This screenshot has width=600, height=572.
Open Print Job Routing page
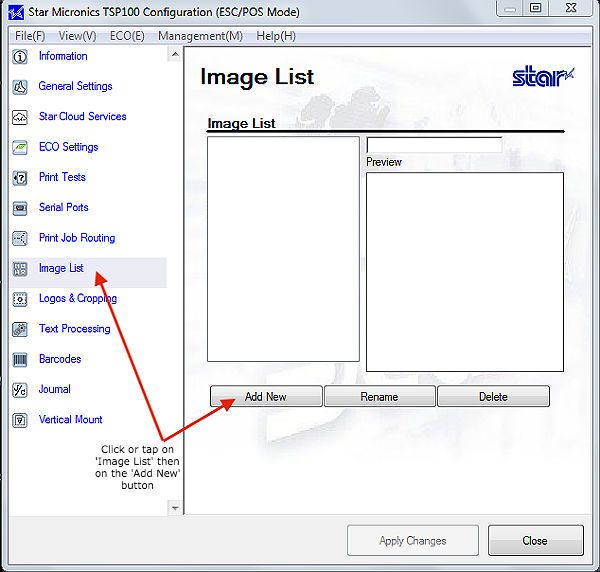[x=77, y=238]
